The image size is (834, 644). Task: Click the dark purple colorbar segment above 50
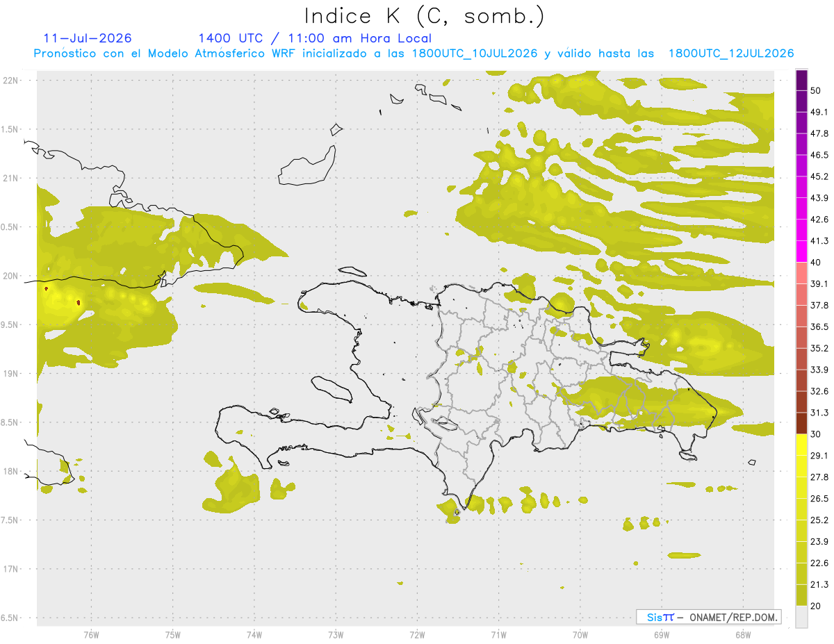802,80
